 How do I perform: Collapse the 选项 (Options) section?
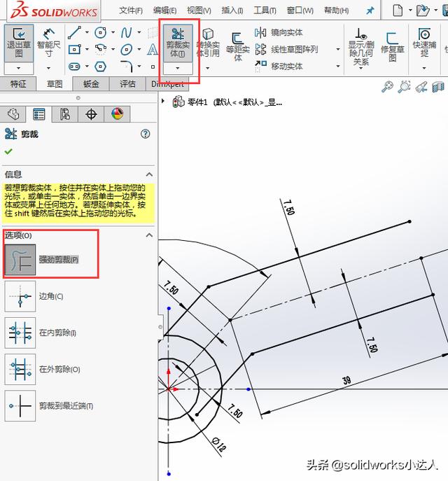click(149, 235)
